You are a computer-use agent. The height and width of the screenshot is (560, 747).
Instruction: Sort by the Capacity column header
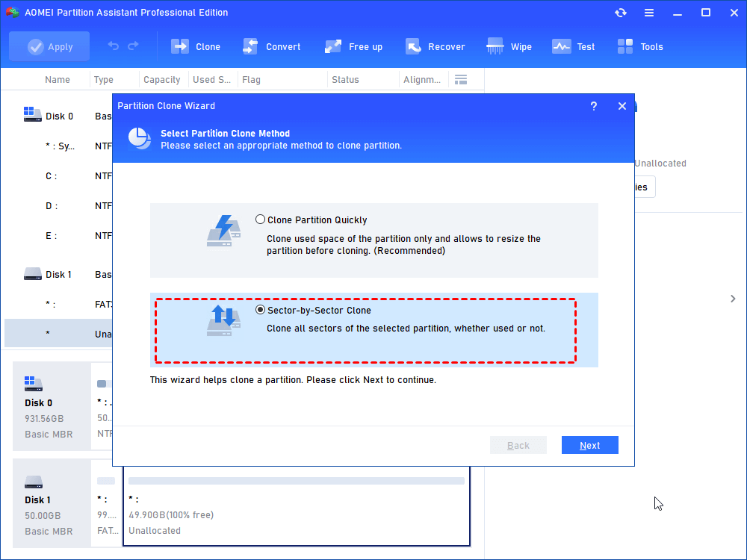(x=162, y=80)
